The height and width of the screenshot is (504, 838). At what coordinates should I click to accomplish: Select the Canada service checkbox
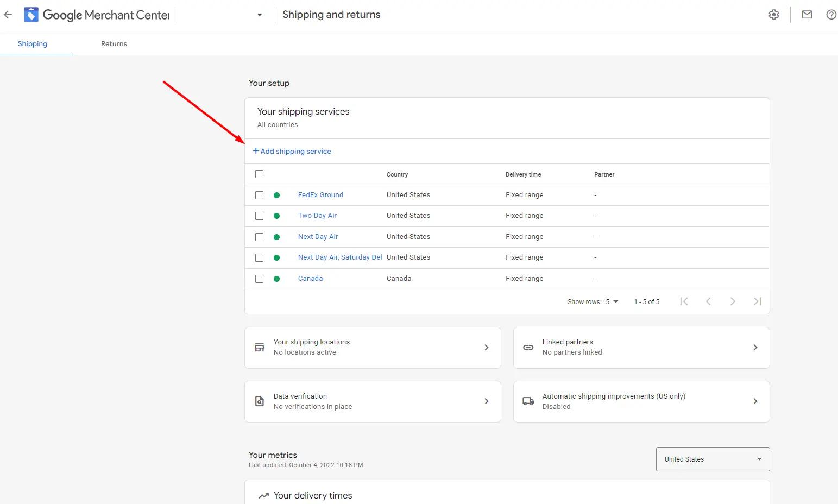260,279
